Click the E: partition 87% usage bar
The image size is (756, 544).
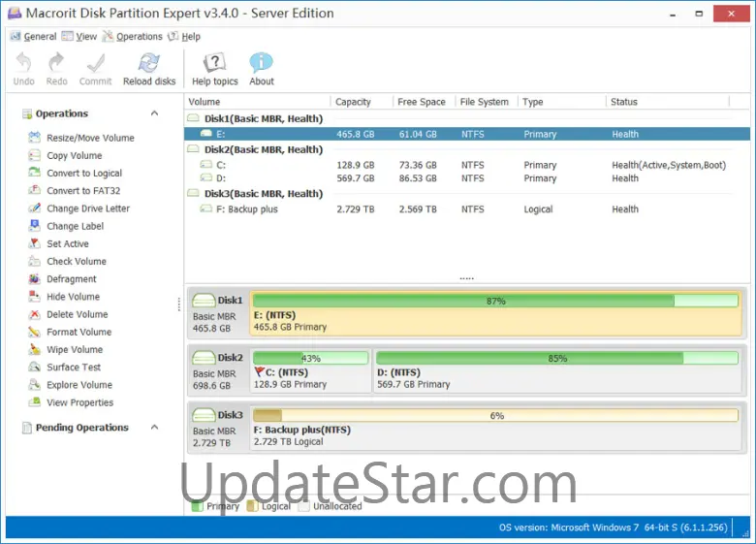tap(495, 301)
